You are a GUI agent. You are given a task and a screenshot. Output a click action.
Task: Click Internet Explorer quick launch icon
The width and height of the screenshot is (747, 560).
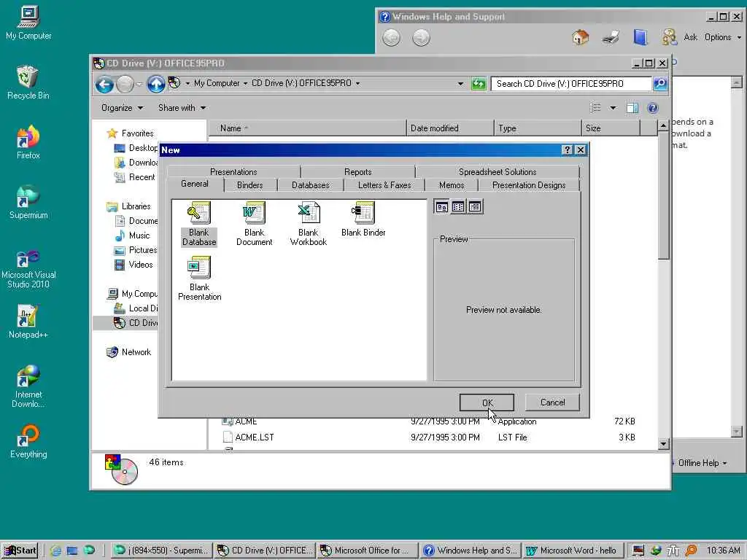(x=55, y=551)
